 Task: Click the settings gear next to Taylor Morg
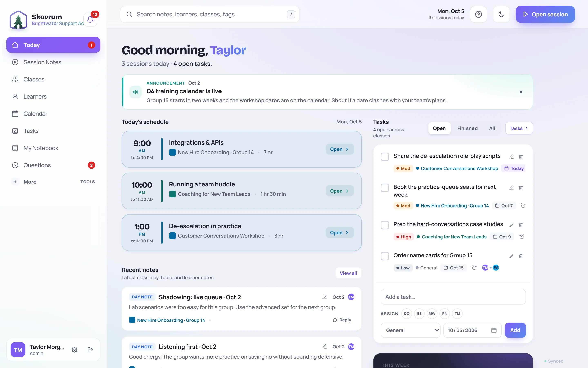point(74,350)
